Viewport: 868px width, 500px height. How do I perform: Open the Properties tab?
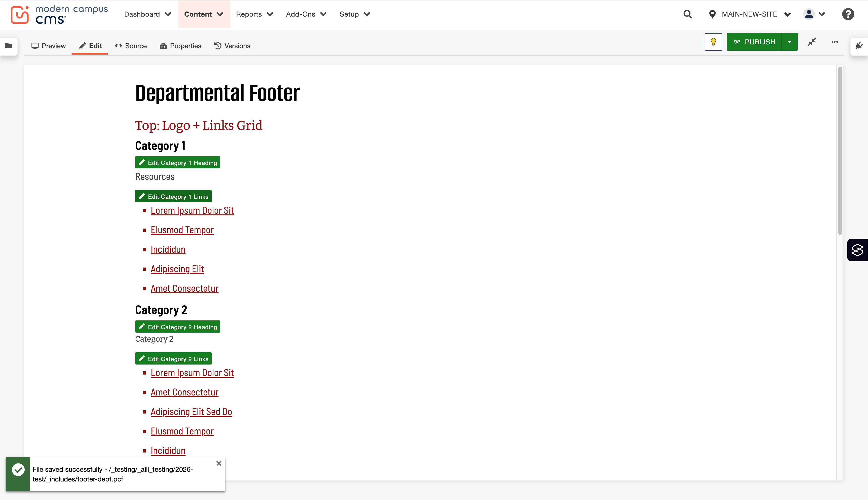tap(180, 46)
